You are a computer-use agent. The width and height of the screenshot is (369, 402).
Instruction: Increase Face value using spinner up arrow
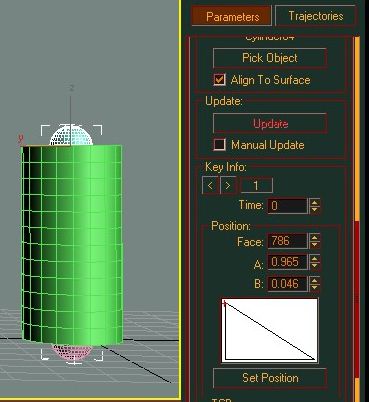[314, 237]
